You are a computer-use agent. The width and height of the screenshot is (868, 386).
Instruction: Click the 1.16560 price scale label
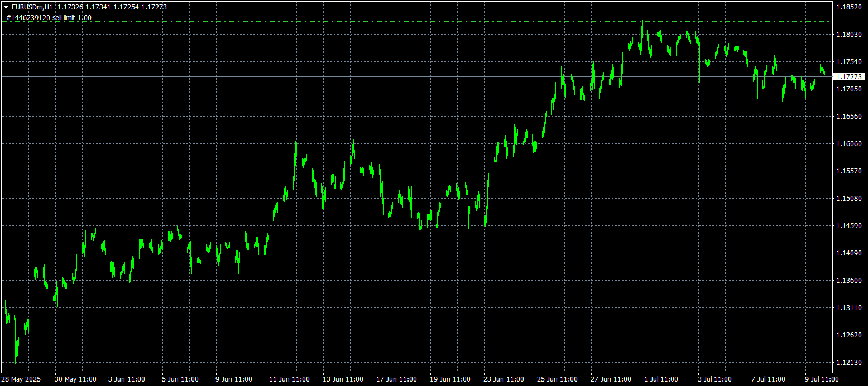point(850,117)
